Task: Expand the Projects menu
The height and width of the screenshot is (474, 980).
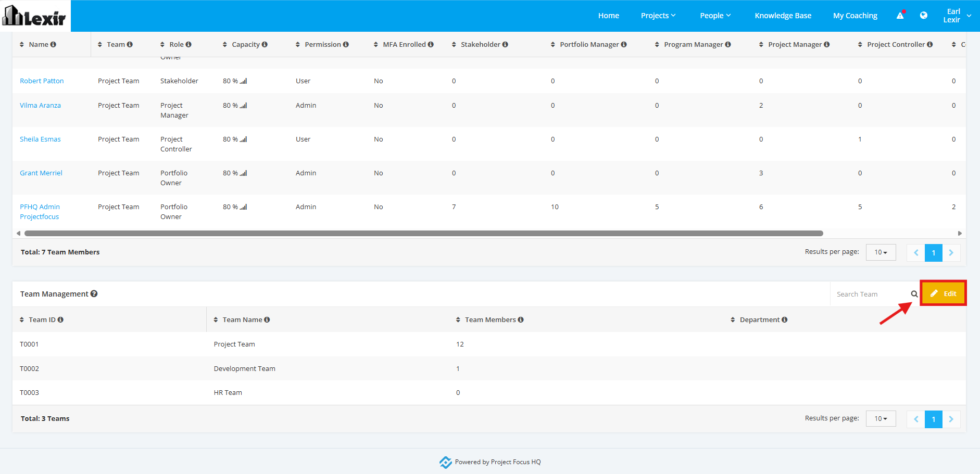Action: point(658,16)
